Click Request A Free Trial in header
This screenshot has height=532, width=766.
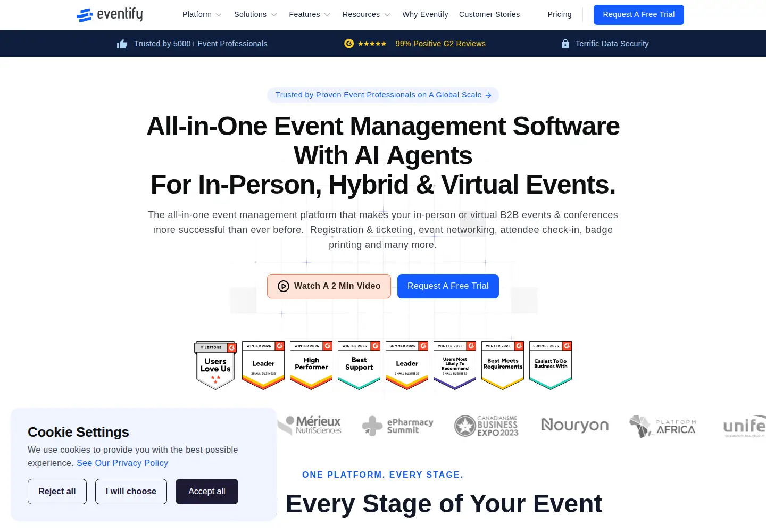639,15
